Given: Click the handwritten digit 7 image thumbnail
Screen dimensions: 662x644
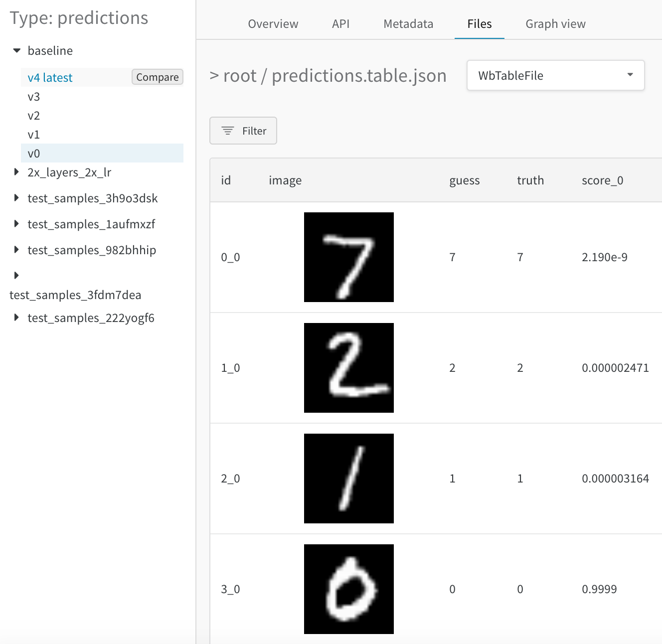Looking at the screenshot, I should (348, 257).
